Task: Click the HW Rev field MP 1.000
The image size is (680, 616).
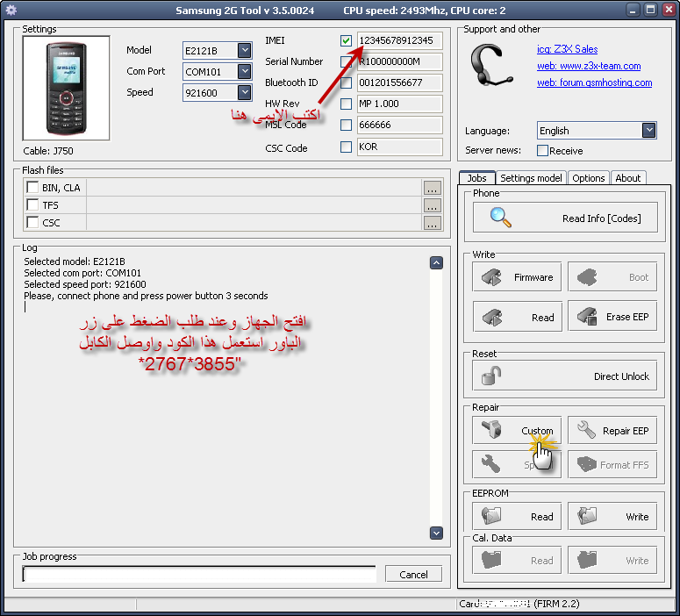Action: tap(399, 104)
